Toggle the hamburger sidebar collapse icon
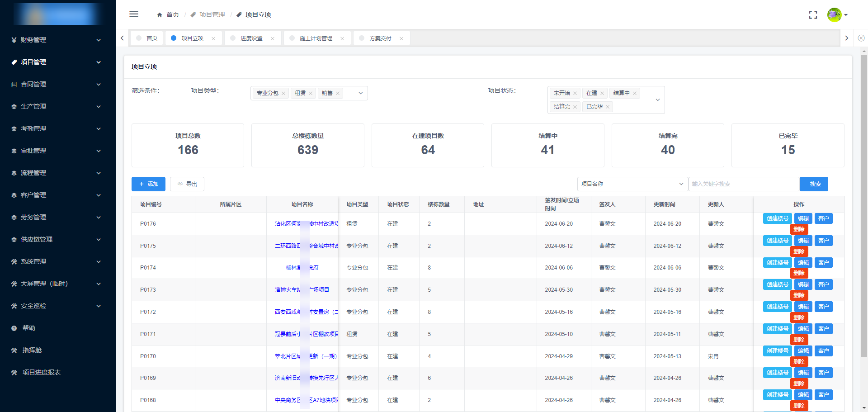868x412 pixels. [x=134, y=14]
